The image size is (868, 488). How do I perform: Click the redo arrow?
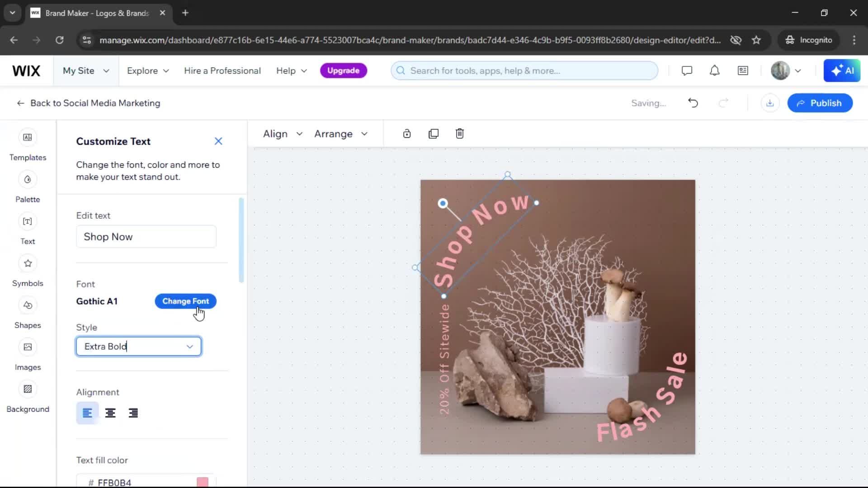[x=724, y=103]
